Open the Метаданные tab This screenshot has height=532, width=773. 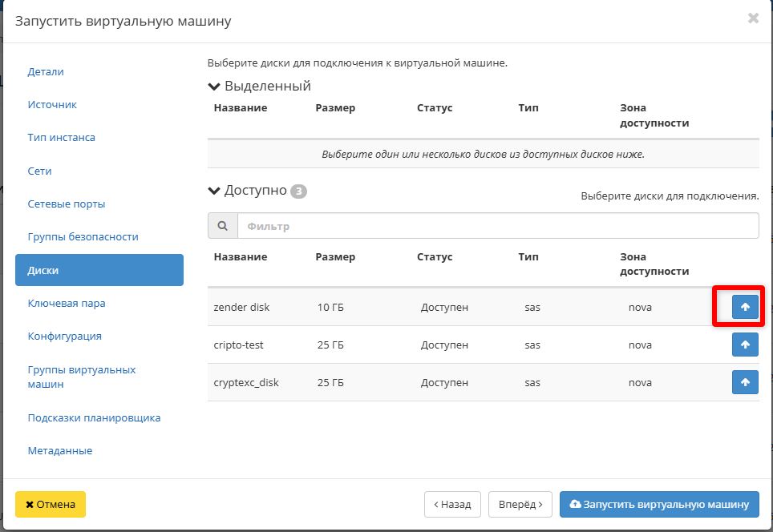(60, 450)
